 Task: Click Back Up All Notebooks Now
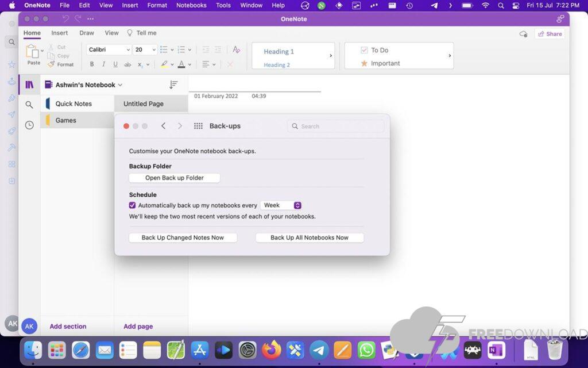click(x=310, y=237)
